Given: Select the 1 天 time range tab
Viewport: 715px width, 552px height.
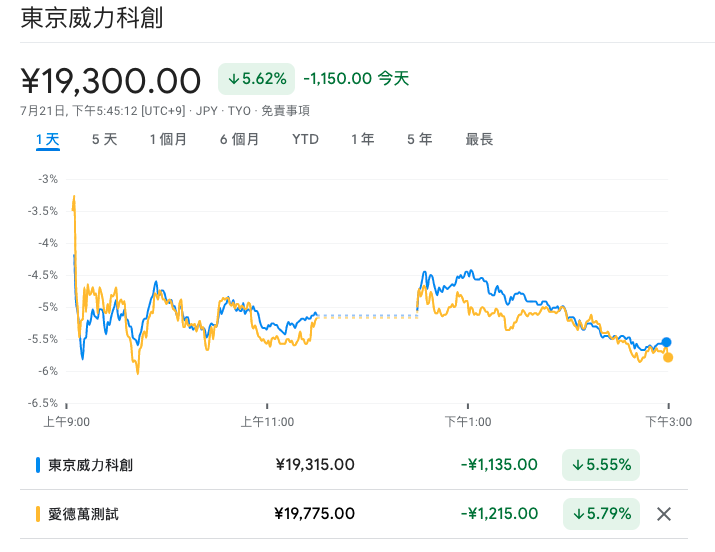Looking at the screenshot, I should [x=48, y=139].
